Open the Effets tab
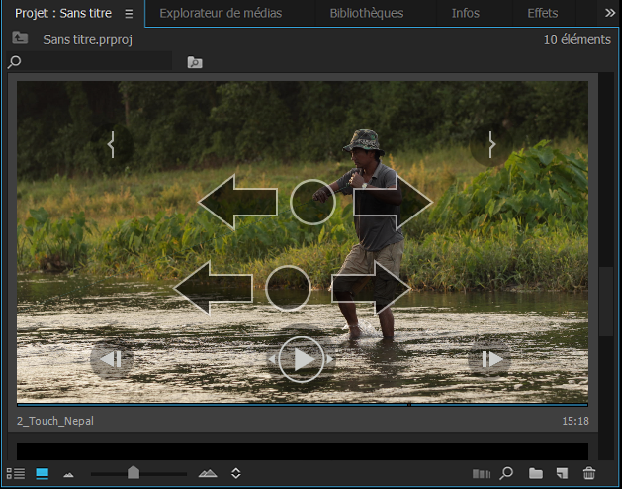The width and height of the screenshot is (622, 489). tap(543, 13)
